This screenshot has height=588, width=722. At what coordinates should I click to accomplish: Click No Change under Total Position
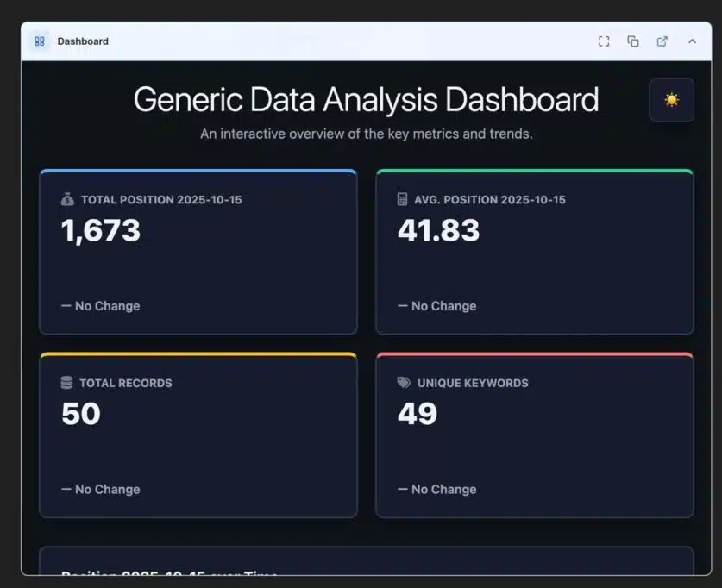click(x=101, y=306)
